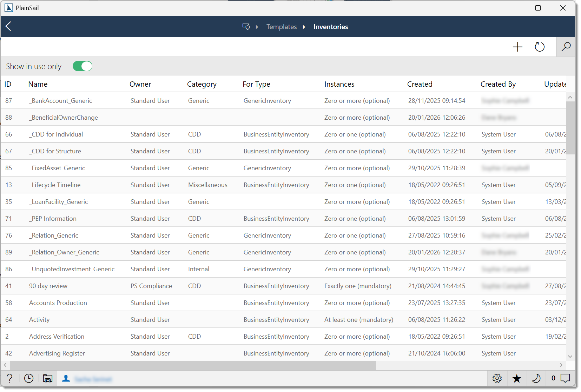Expand the arrow after Templates breadcrumb

[x=304, y=27]
